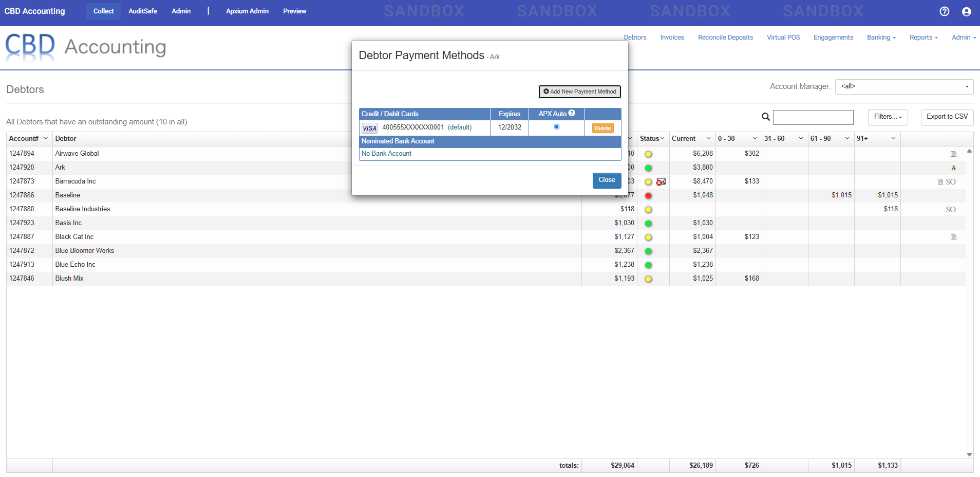Open the 31 - 60 column chevron
The height and width of the screenshot is (477, 980).
pos(801,138)
